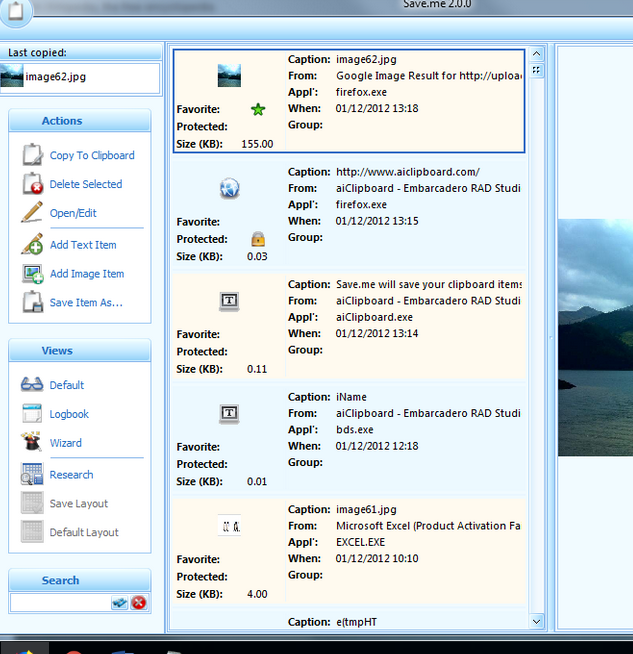Switch to the Default view
This screenshot has width=633, height=654.
pyautogui.click(x=67, y=385)
